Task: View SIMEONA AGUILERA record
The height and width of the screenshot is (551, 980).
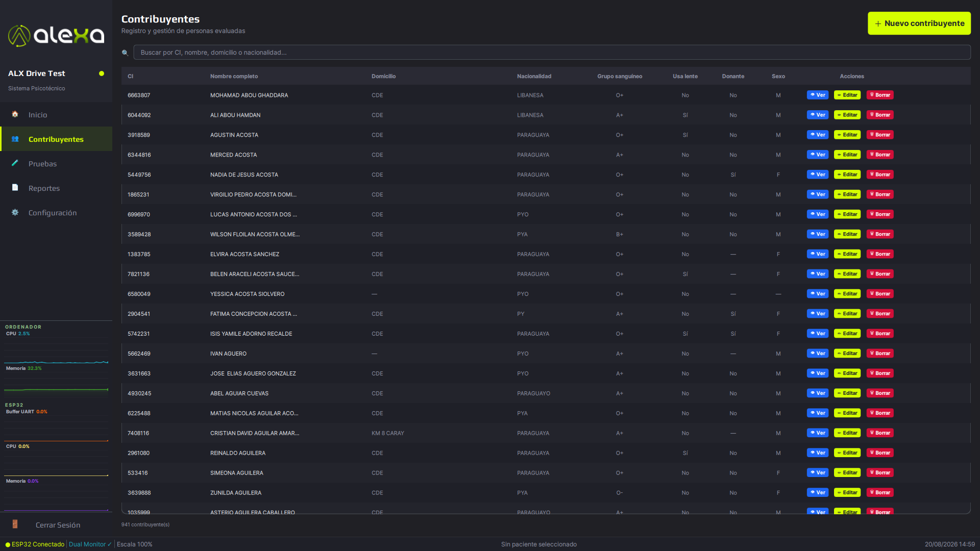Action: 817,473
